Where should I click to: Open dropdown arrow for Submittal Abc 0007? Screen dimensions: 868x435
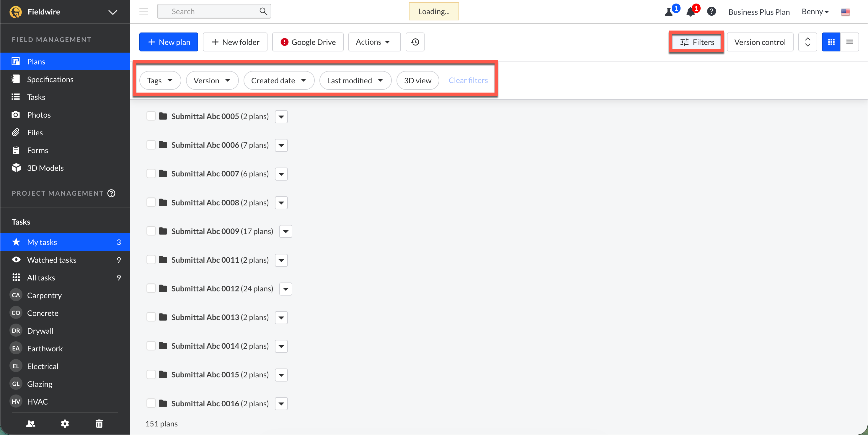coord(281,174)
